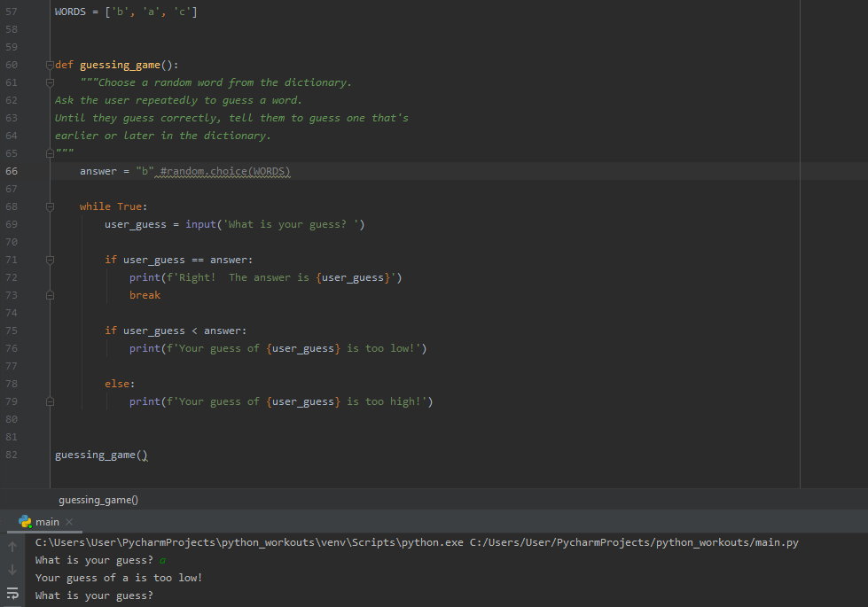Click the down arrow in run console
The width and height of the screenshot is (868, 607).
12,570
